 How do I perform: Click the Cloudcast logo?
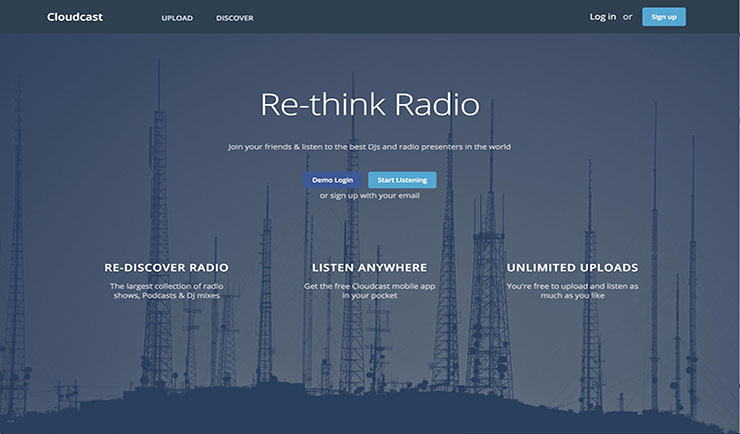click(74, 17)
